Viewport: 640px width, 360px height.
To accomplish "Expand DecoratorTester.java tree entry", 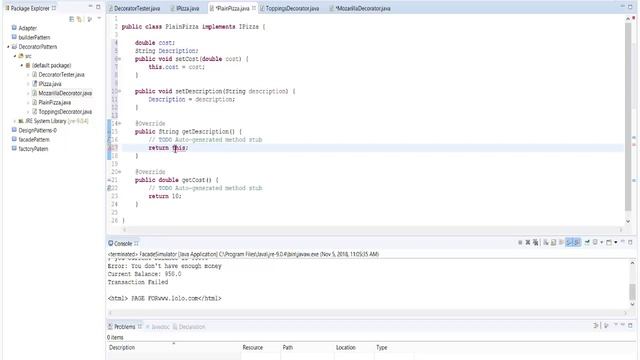I will 28,75.
